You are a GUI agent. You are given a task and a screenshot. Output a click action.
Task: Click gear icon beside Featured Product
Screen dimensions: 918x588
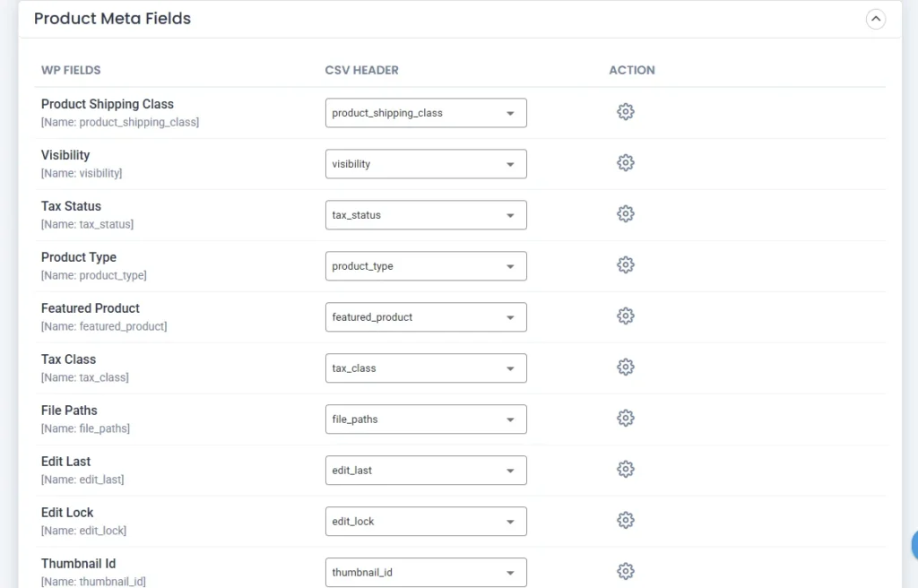point(626,316)
